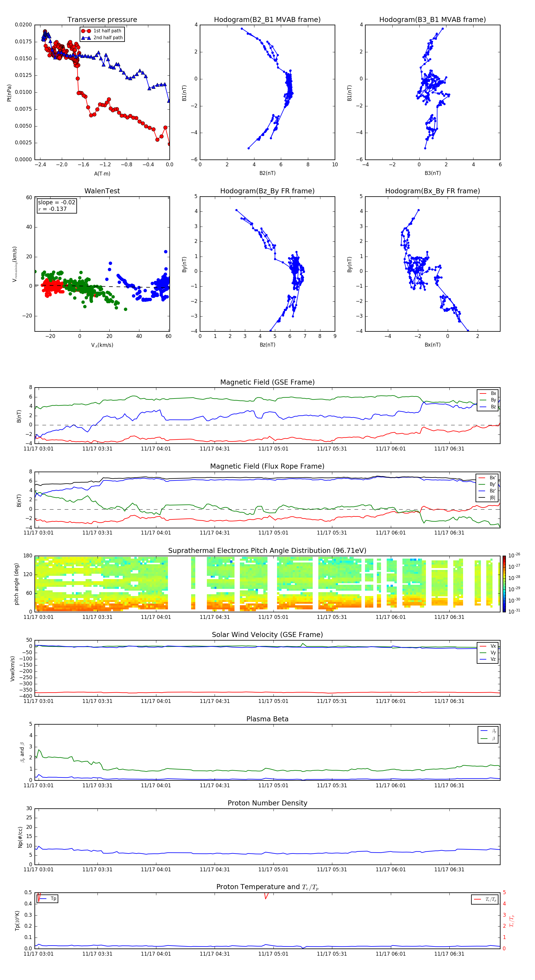
Task: Click the 'V_A(km/s)' axis label
Action: tap(102, 345)
